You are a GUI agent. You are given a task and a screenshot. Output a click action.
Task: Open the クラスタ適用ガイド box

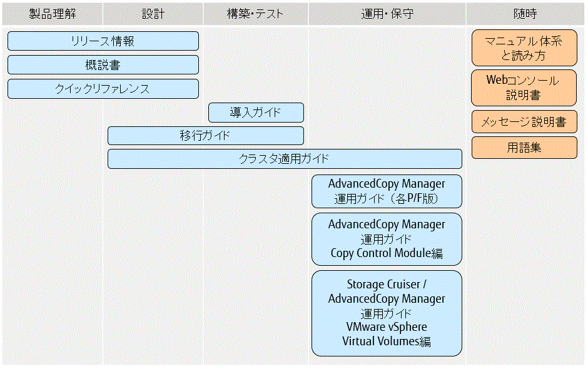coord(285,159)
